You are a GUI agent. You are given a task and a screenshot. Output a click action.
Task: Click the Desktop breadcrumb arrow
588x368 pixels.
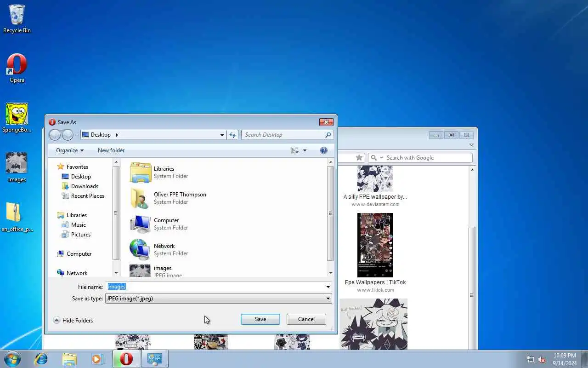point(117,135)
